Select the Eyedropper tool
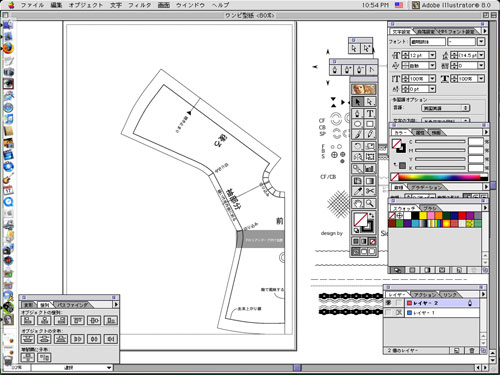Screen dimensions: 500x375 click(358, 191)
